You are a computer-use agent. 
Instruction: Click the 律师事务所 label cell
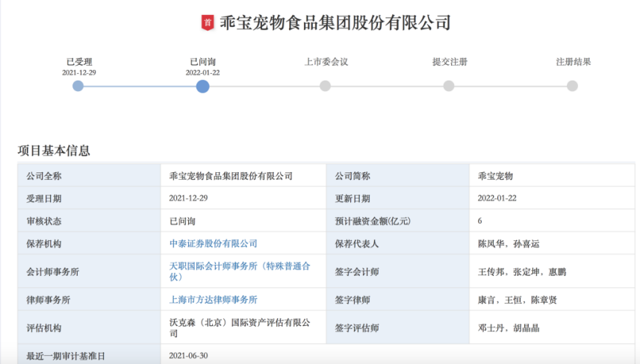(x=89, y=300)
